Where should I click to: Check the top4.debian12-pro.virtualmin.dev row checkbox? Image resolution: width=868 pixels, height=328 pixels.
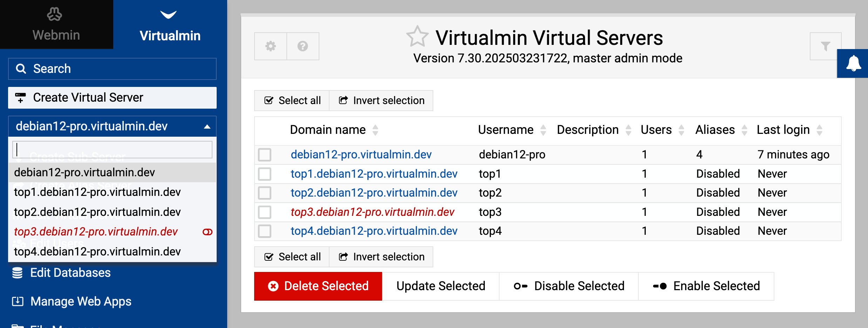(265, 231)
